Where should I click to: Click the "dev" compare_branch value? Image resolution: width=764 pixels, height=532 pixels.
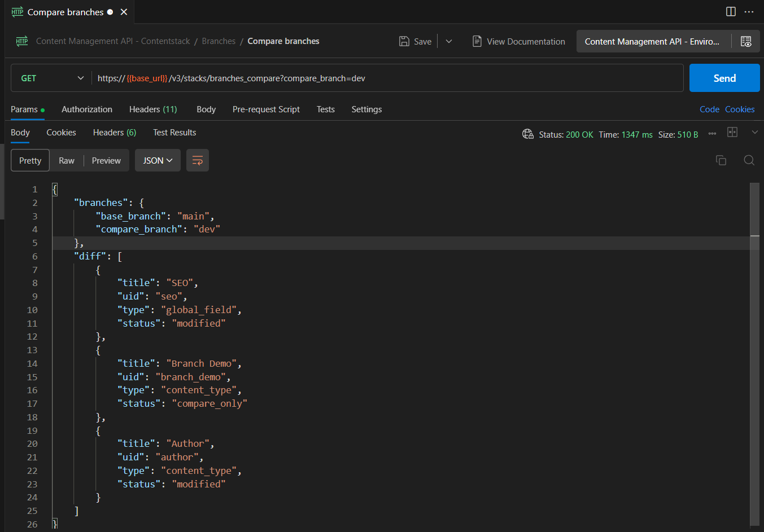207,229
